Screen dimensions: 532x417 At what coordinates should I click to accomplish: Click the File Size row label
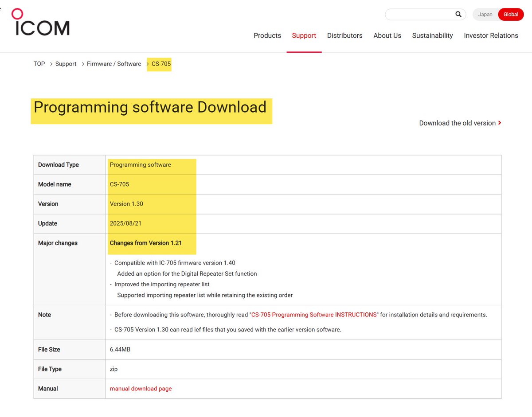pos(49,350)
